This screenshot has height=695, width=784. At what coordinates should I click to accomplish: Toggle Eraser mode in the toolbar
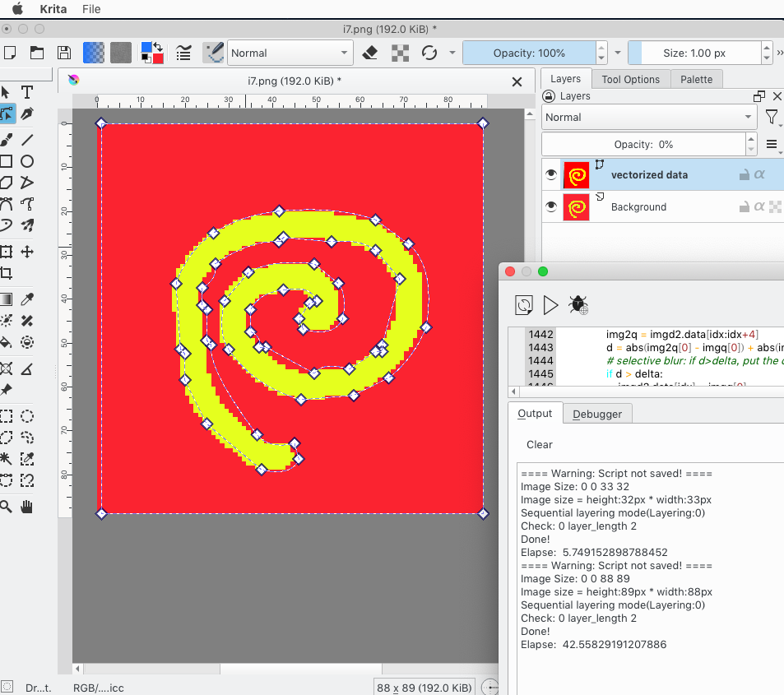click(x=370, y=53)
